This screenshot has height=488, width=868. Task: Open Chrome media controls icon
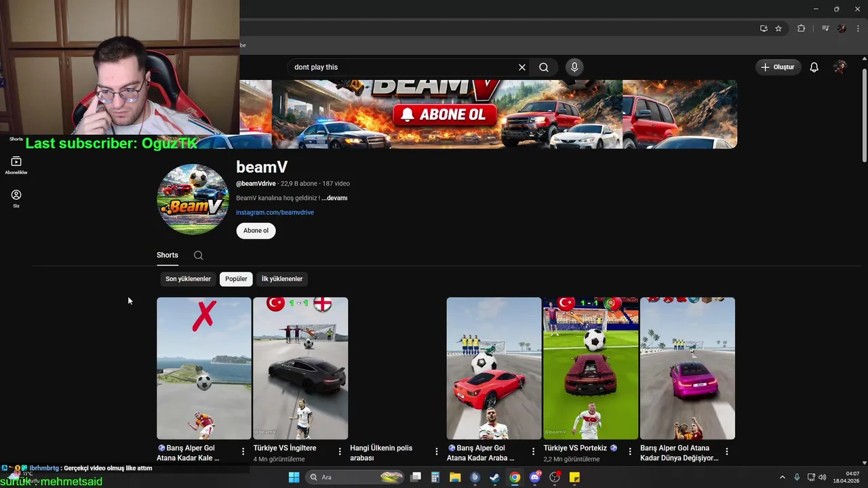[825, 28]
